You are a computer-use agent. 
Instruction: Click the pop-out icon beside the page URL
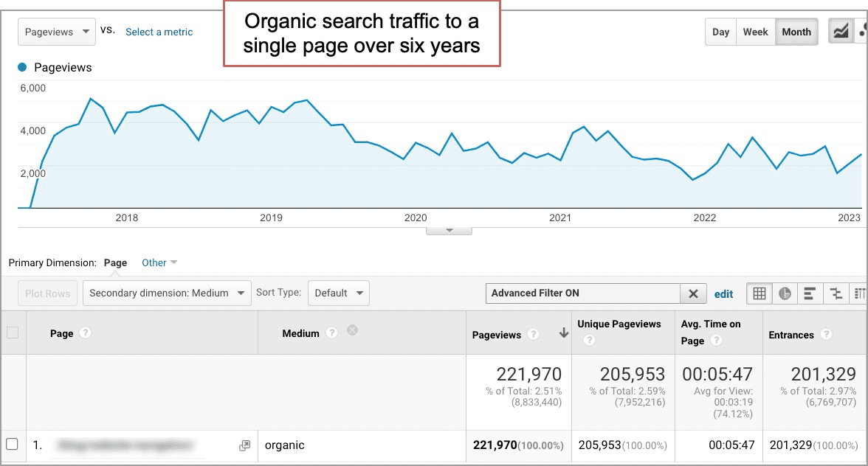[244, 445]
